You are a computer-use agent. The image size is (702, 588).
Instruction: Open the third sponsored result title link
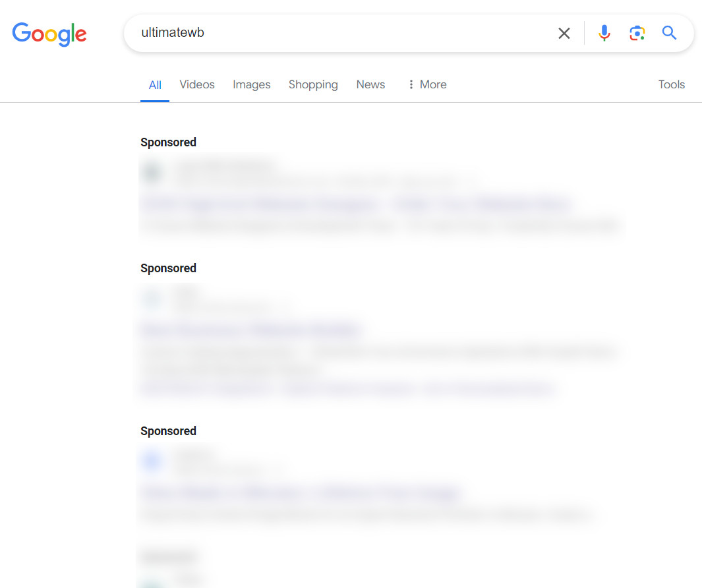[x=300, y=492]
